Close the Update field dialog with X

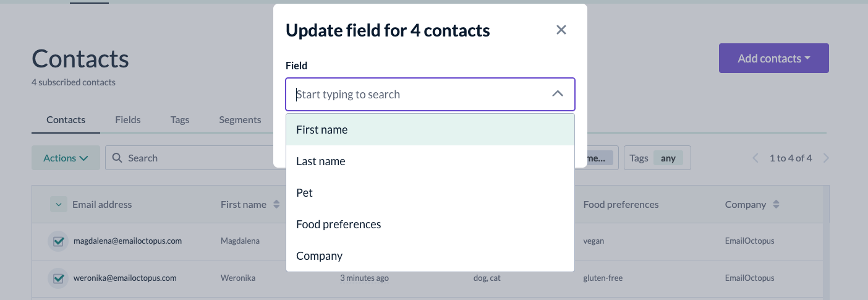tap(561, 30)
